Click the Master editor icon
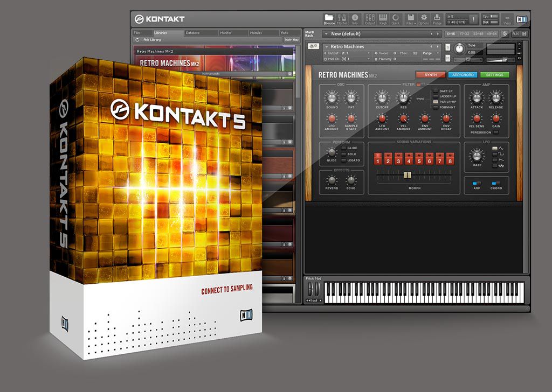Image resolution: width=552 pixels, height=392 pixels. coord(342,19)
